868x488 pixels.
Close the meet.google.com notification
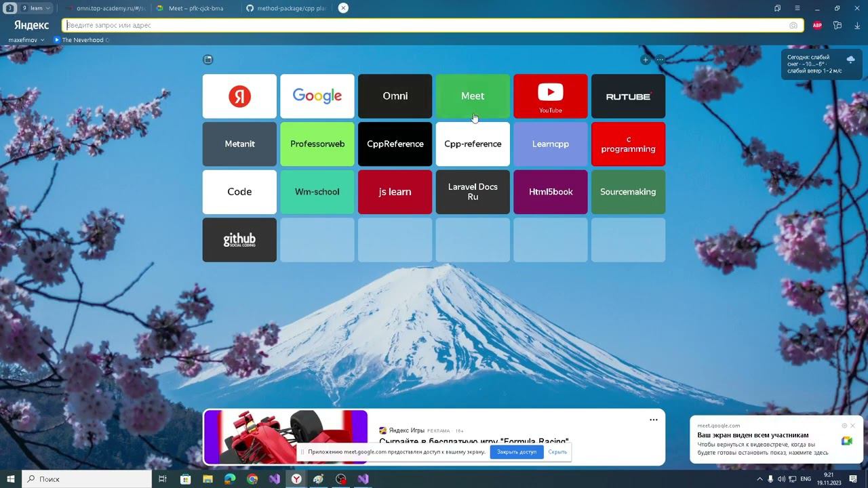(852, 426)
